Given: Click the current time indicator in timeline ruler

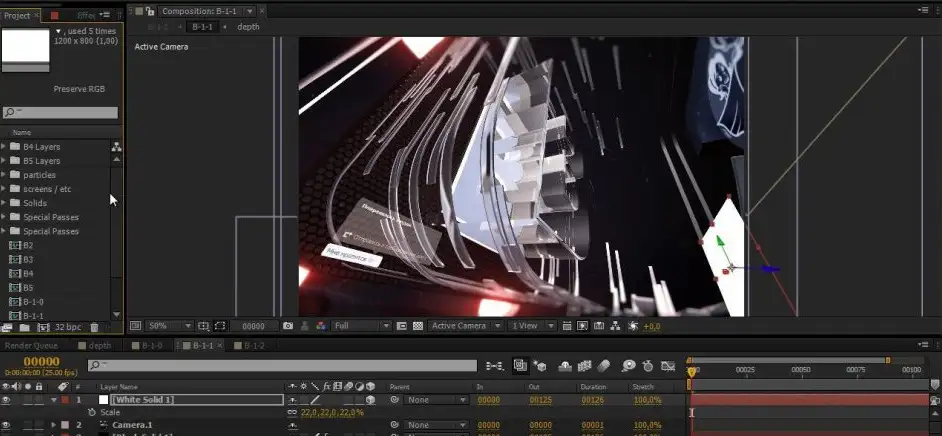Looking at the screenshot, I should tap(691, 372).
